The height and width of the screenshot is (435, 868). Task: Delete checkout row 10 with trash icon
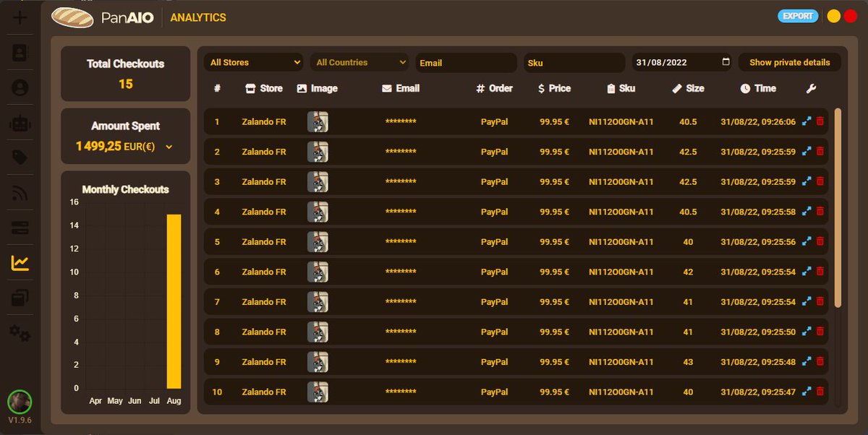820,392
